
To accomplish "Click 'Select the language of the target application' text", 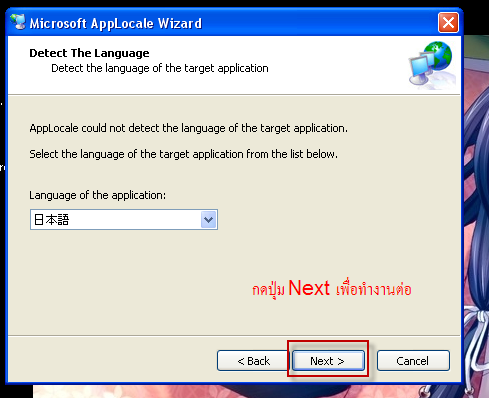I will (x=183, y=154).
